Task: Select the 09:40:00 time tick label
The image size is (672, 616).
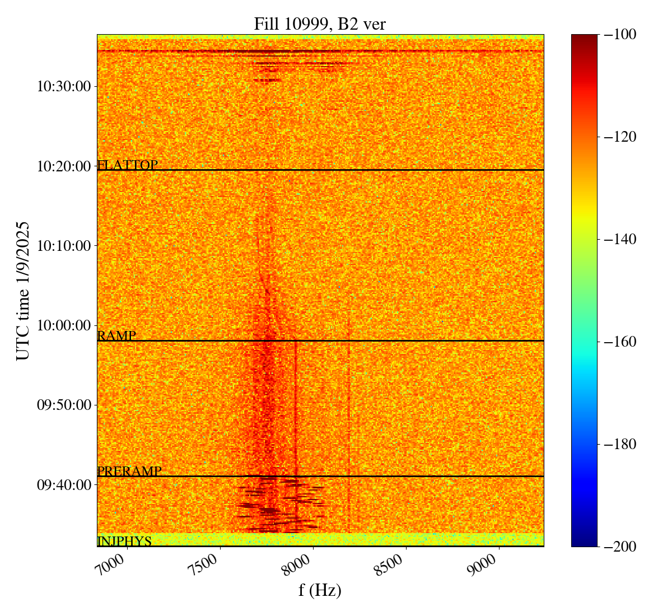Action: 63,484
